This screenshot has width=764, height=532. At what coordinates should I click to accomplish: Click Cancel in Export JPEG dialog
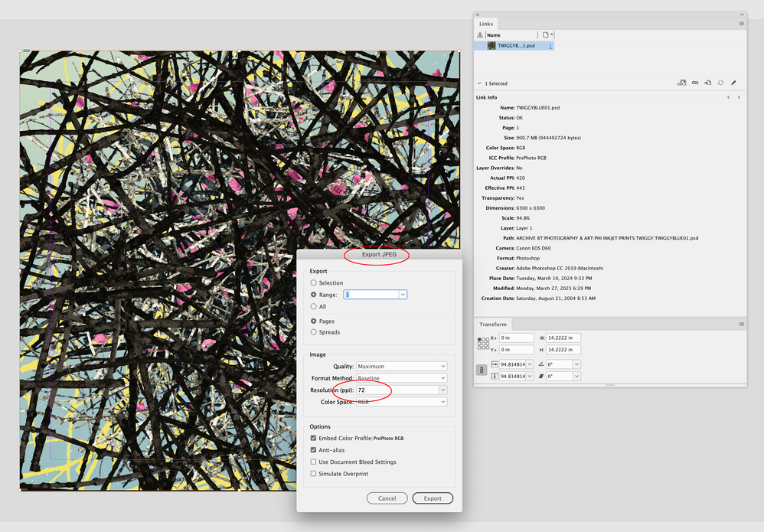tap(387, 498)
